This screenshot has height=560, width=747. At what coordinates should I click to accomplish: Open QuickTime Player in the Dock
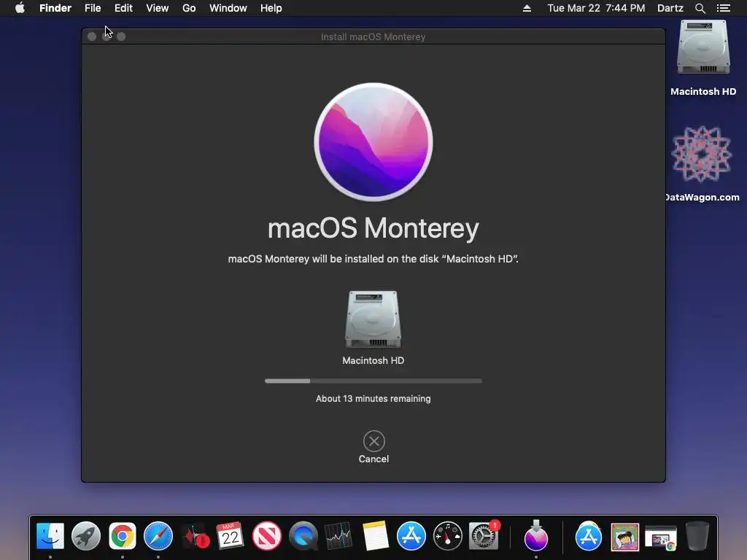pyautogui.click(x=303, y=536)
